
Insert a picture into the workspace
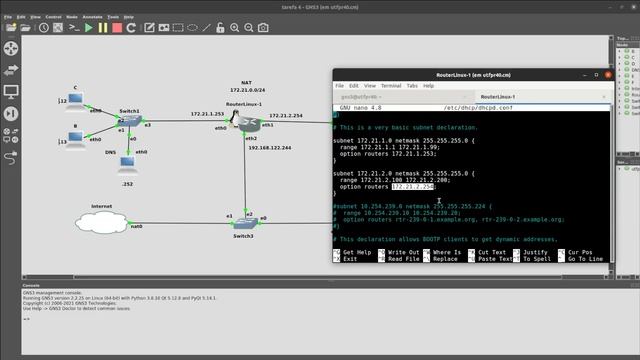click(x=164, y=27)
